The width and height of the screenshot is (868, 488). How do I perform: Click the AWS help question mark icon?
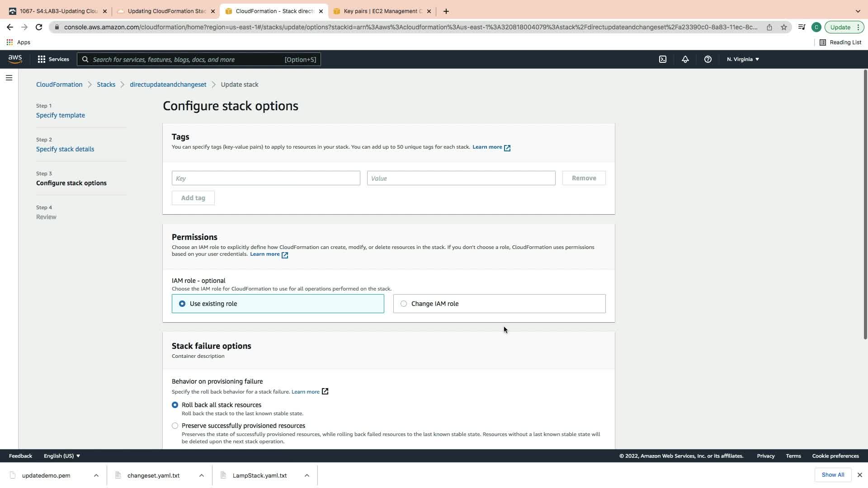pyautogui.click(x=708, y=59)
